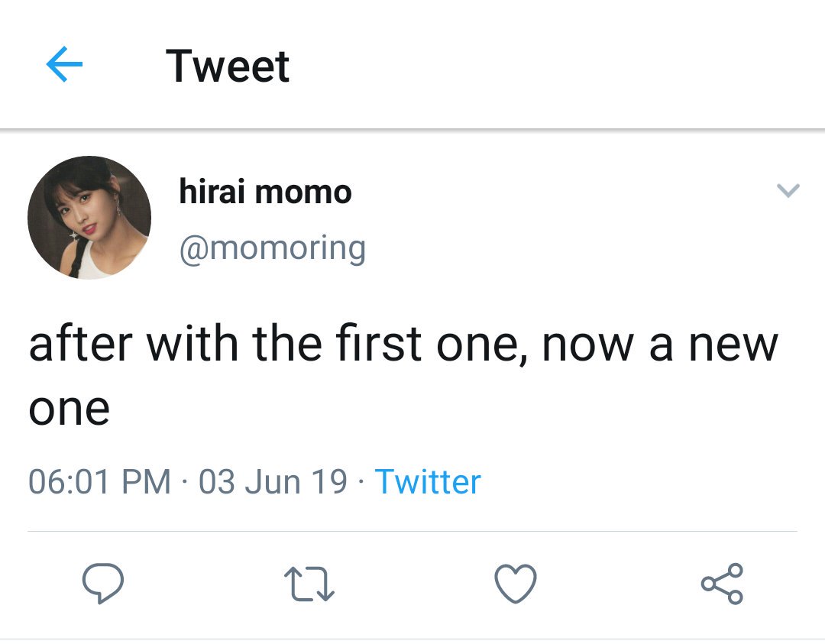825x644 pixels.
Task: Click the Tweet header title
Action: coord(228,66)
